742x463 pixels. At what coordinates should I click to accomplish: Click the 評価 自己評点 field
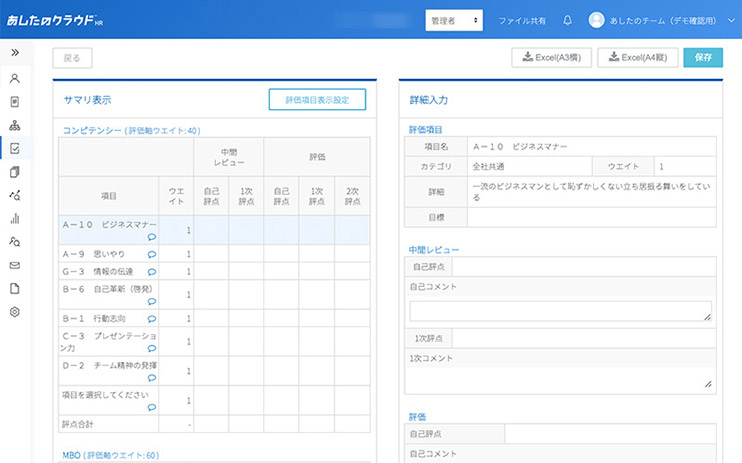610,434
